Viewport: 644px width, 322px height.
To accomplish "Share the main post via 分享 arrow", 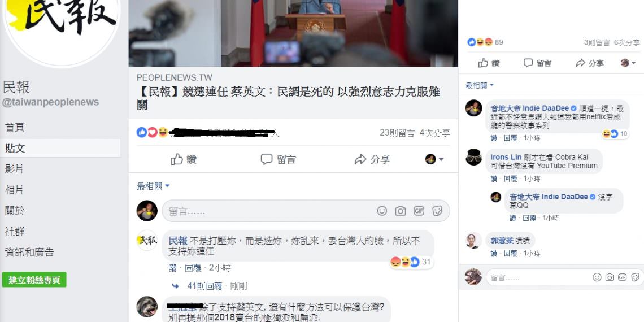I will 372,159.
